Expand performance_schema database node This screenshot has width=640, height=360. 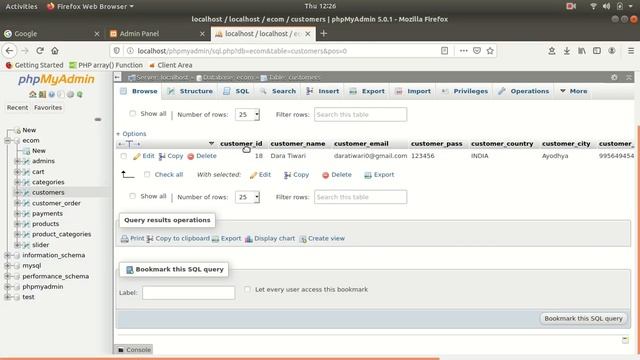coord(7,276)
